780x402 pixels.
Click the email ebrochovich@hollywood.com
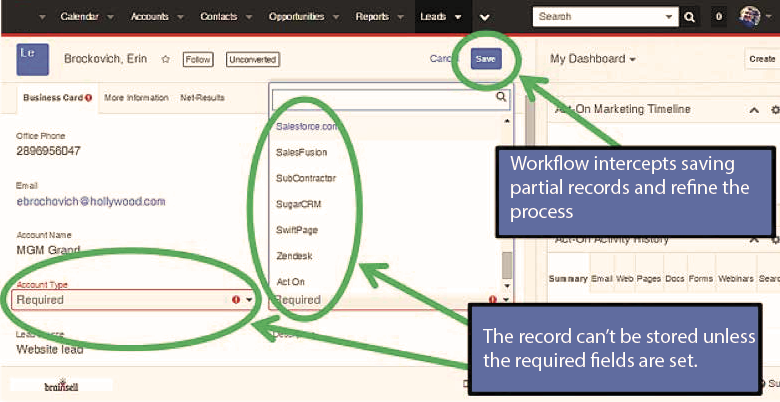click(91, 201)
